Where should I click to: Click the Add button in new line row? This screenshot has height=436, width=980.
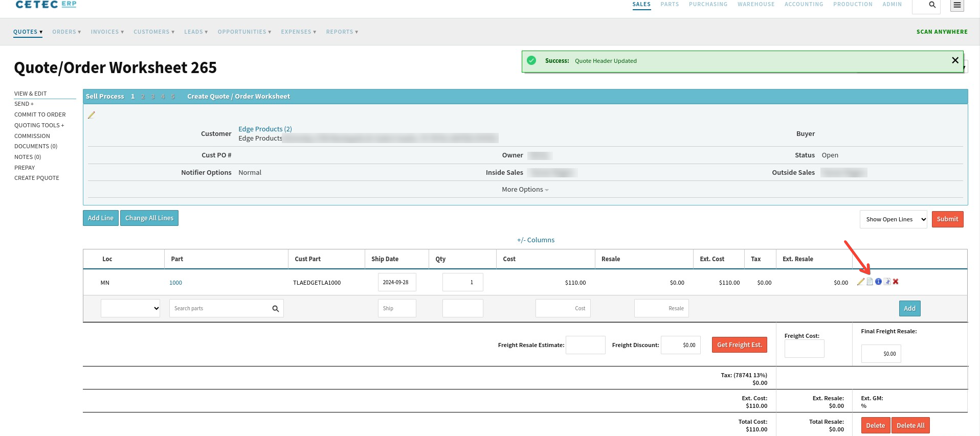click(910, 308)
